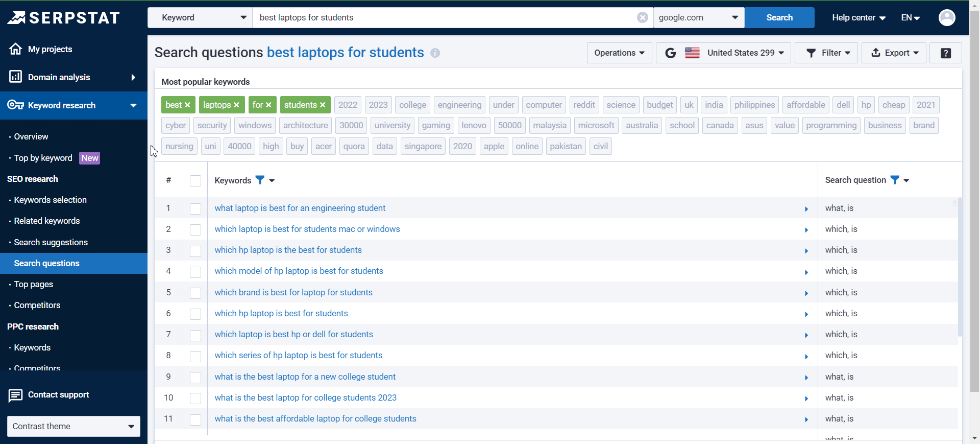Click the Google search engine icon
The image size is (980, 444).
670,53
